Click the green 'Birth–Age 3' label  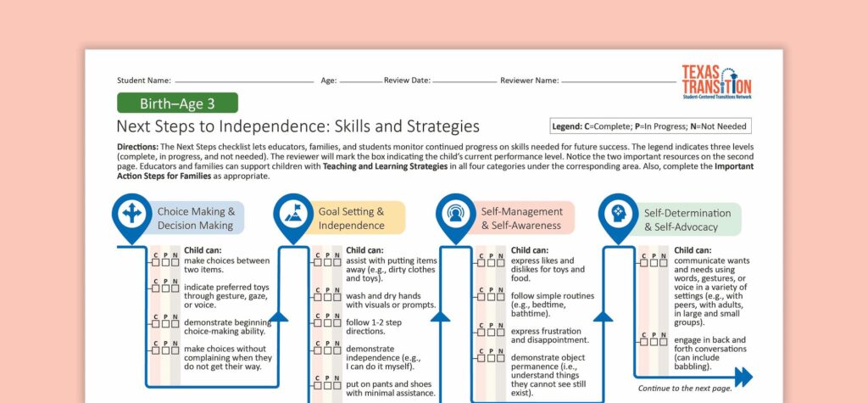(x=177, y=104)
